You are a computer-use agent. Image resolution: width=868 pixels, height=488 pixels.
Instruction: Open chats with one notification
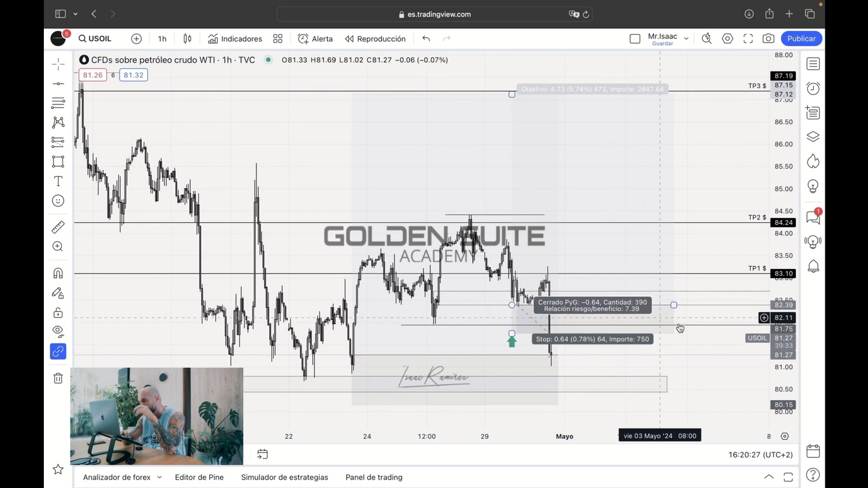(x=813, y=217)
